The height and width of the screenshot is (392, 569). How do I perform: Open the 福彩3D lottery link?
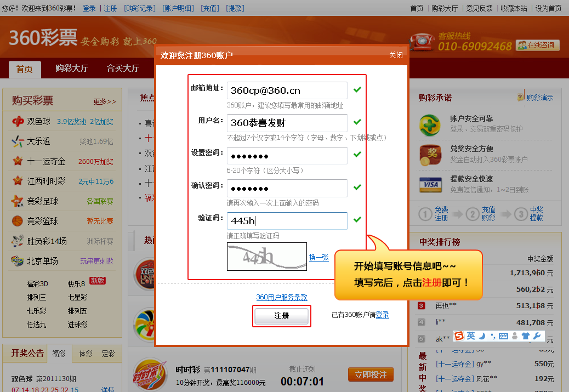pyautogui.click(x=37, y=284)
